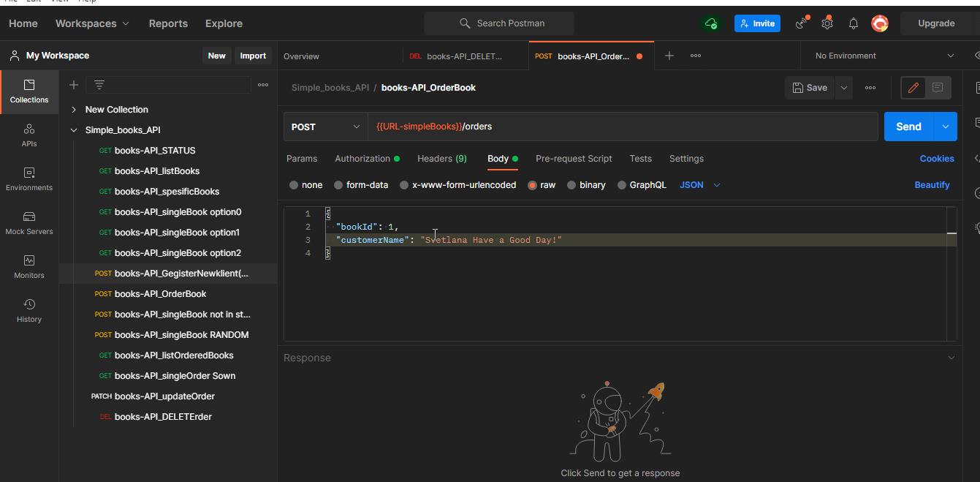Open the notifications bell icon
980x482 pixels.
click(x=853, y=23)
